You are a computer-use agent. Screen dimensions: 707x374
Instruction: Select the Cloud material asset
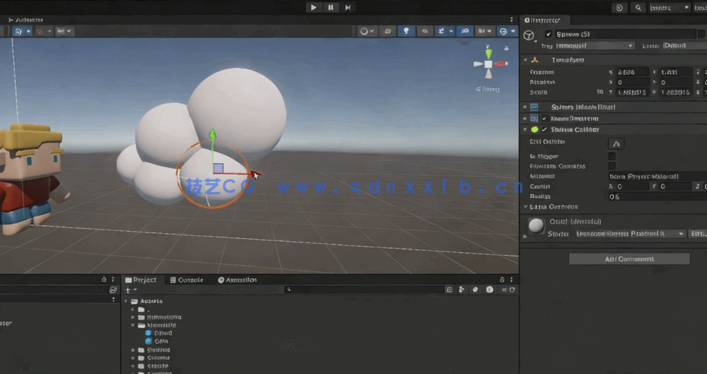(158, 333)
